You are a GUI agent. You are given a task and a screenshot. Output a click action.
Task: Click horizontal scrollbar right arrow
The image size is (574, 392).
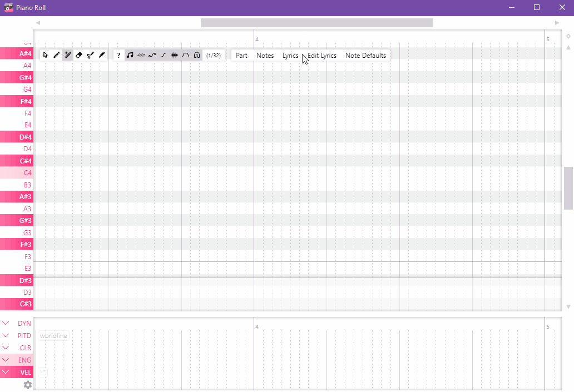tap(557, 23)
